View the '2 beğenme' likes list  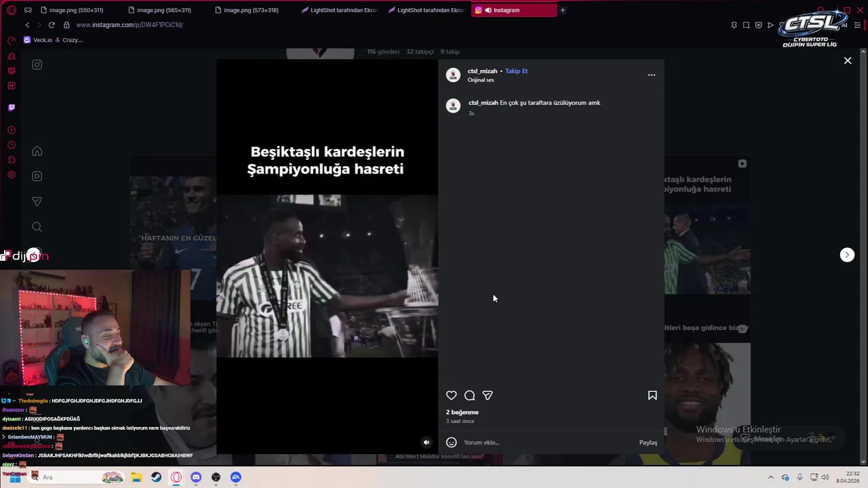pyautogui.click(x=462, y=412)
